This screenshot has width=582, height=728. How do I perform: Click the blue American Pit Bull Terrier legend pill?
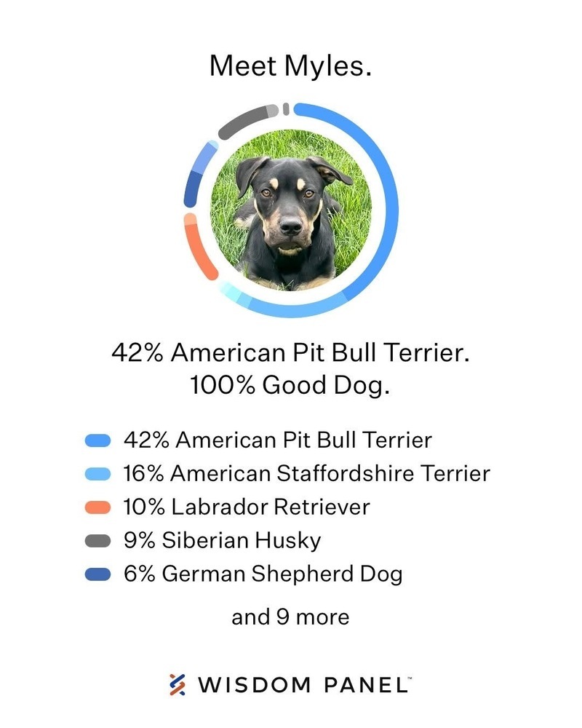98,440
